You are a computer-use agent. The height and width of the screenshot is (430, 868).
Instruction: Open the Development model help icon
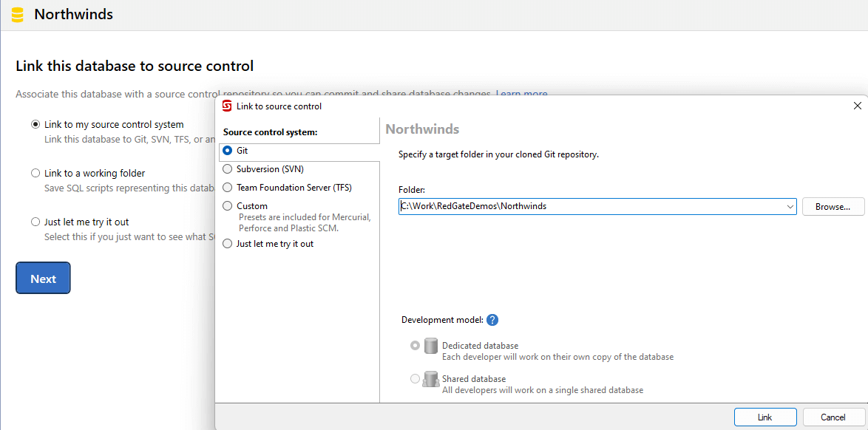click(492, 320)
